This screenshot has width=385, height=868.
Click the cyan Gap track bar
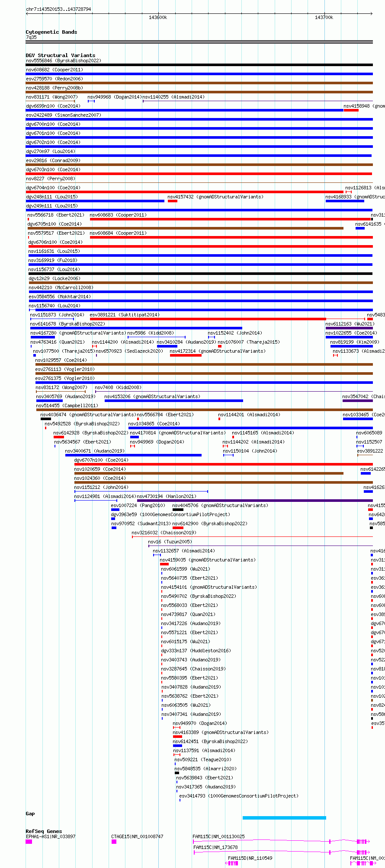coord(284,818)
